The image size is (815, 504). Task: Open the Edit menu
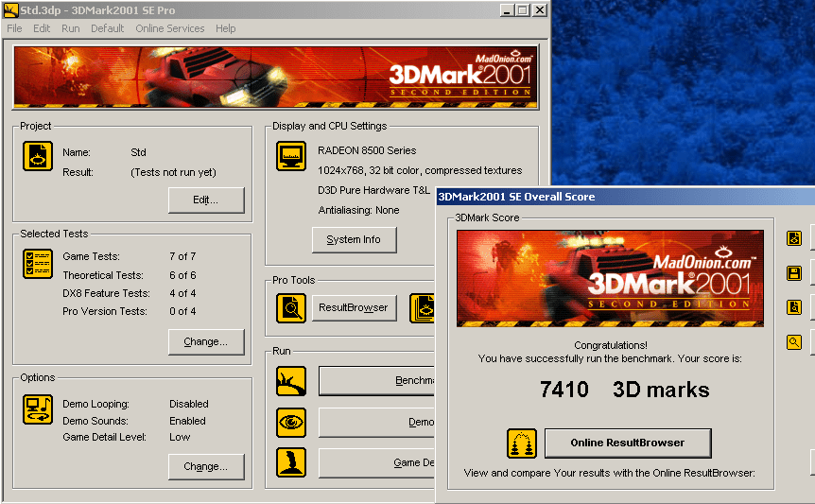pos(42,28)
